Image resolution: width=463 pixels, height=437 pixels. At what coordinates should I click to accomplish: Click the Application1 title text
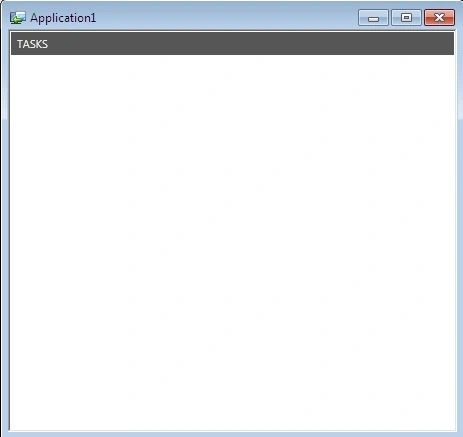tap(63, 18)
